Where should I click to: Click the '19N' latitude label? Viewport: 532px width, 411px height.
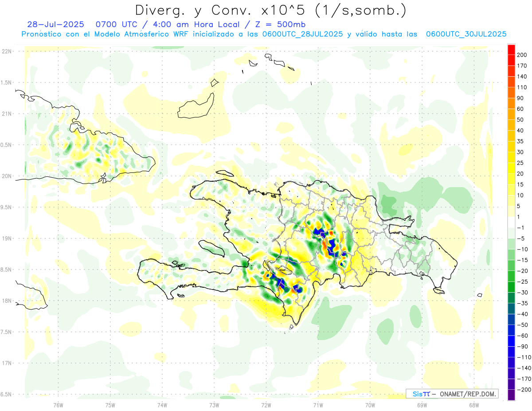click(x=6, y=239)
